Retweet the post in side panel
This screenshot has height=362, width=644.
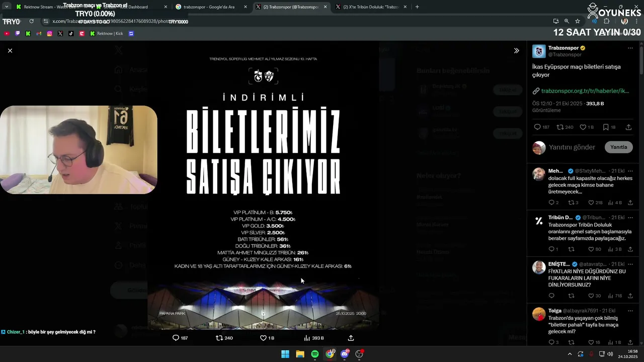coord(560,127)
